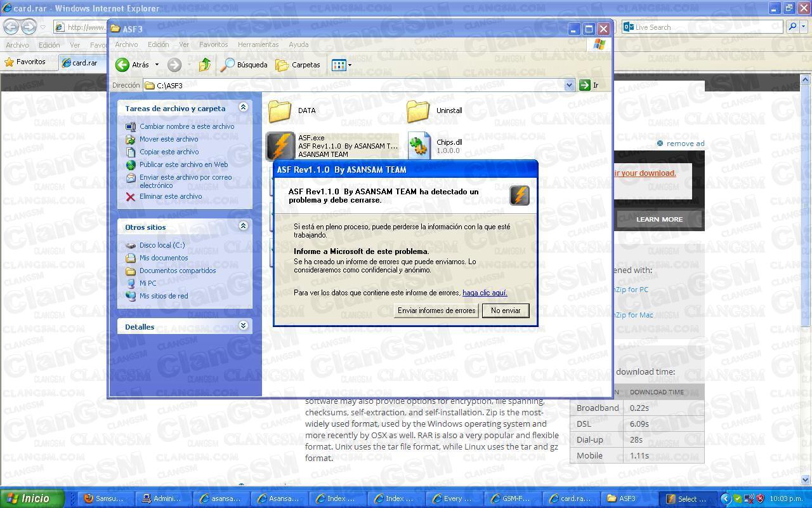Open the Views icon in Explorer toolbar
Viewport: 812px width, 508px height.
coord(338,65)
